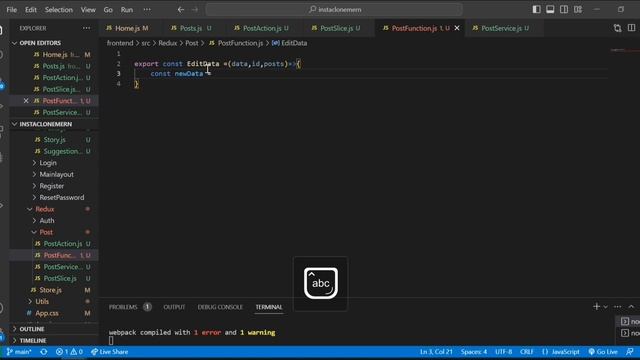Toggle the primary side bar layout icon

click(x=536, y=9)
